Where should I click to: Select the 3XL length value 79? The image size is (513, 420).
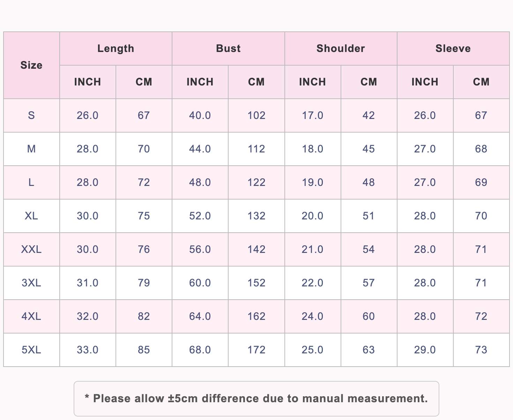[x=144, y=283]
